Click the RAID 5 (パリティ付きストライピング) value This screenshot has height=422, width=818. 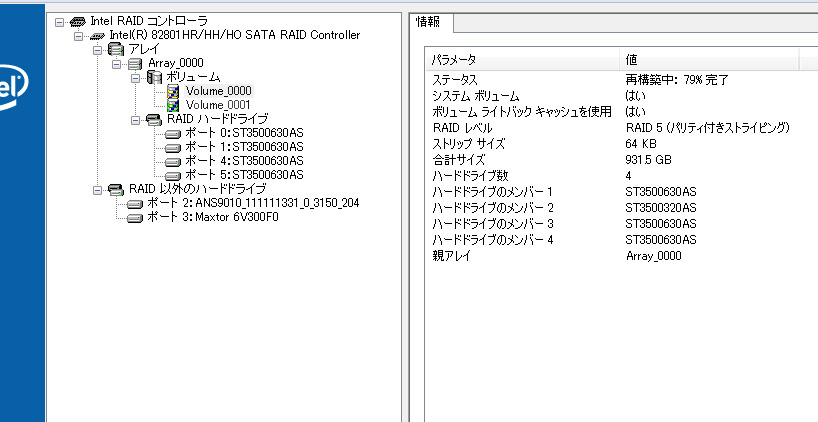point(707,128)
